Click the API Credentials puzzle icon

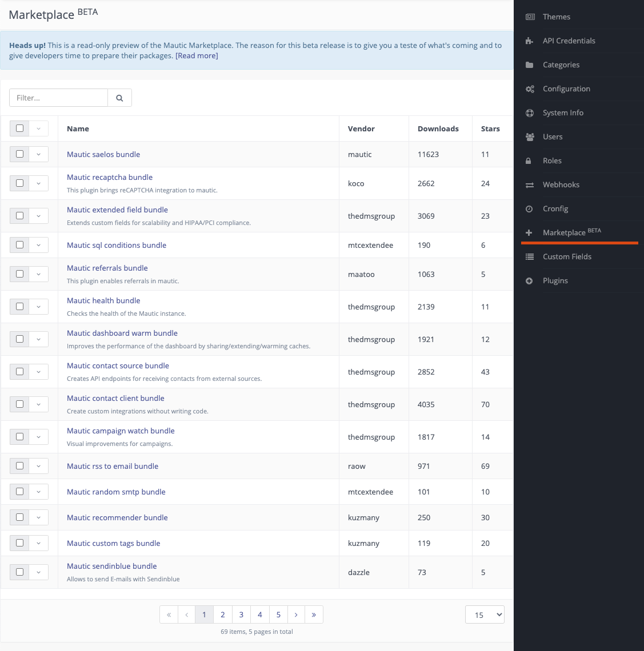(x=530, y=41)
